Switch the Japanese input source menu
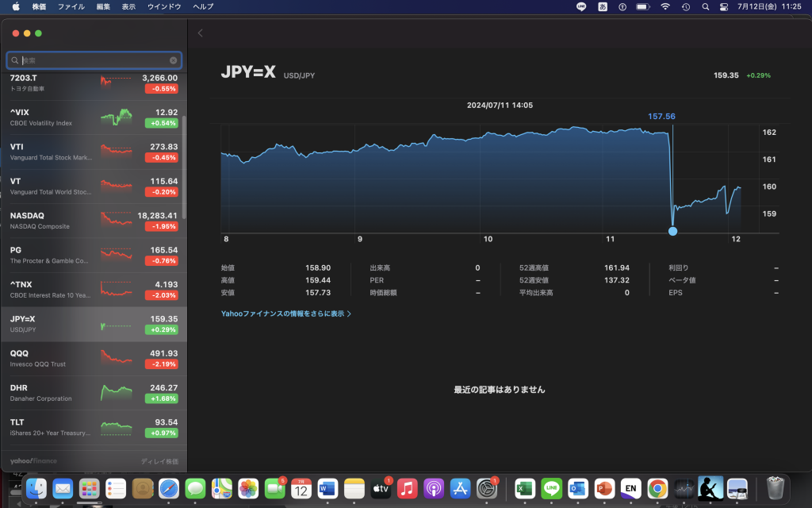 602,6
